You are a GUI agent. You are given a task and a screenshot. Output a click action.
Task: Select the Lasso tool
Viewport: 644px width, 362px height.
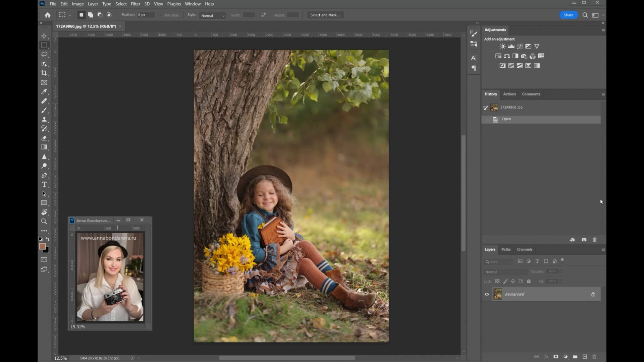click(x=44, y=54)
